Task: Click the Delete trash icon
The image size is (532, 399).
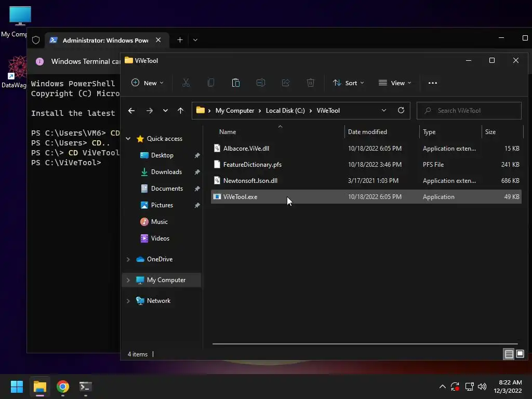Action: (x=311, y=83)
